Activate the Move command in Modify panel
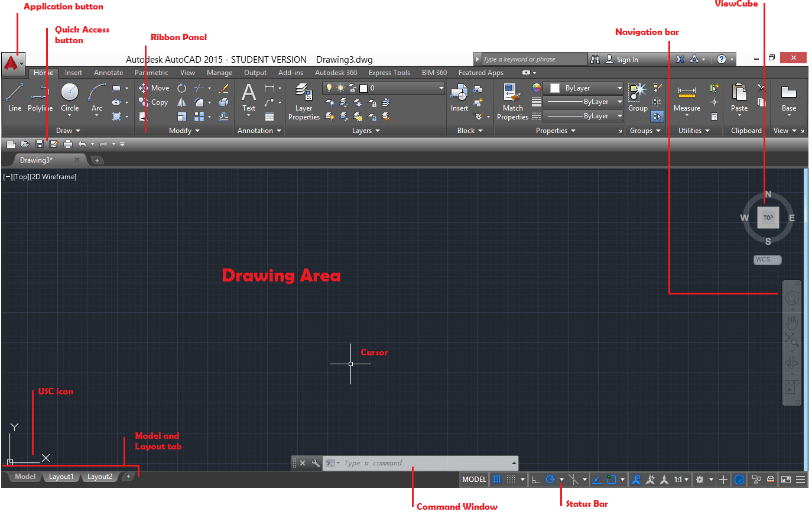 155,88
